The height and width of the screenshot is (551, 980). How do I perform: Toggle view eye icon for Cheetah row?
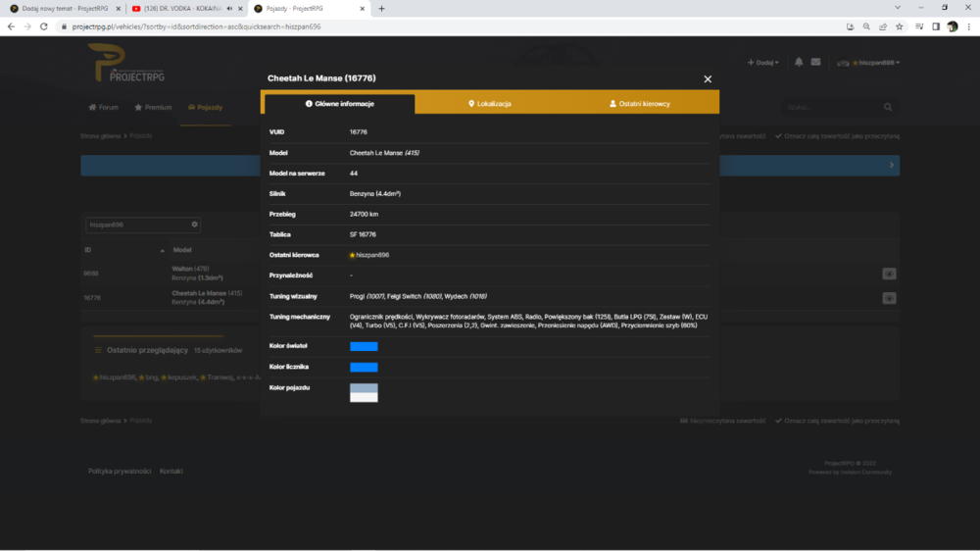click(889, 298)
